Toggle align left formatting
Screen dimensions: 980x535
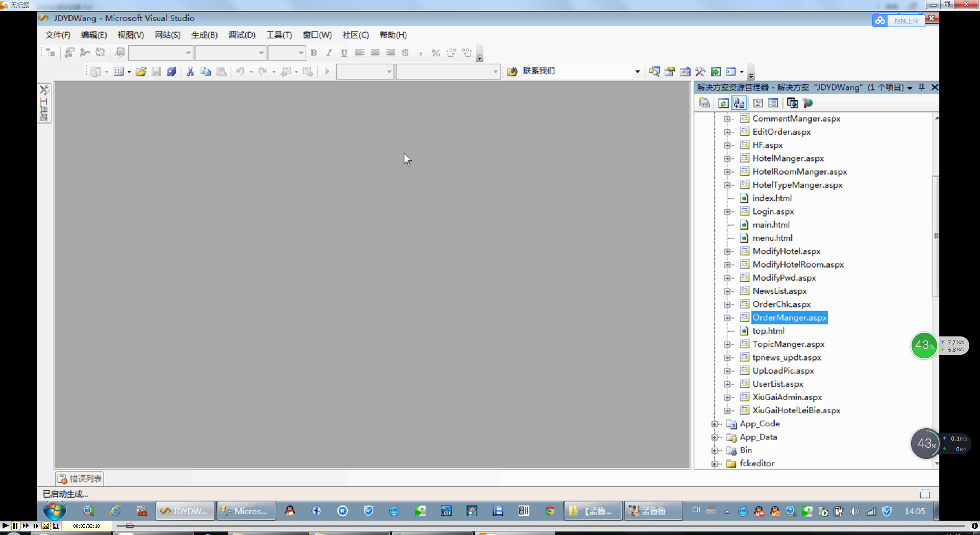(x=360, y=53)
